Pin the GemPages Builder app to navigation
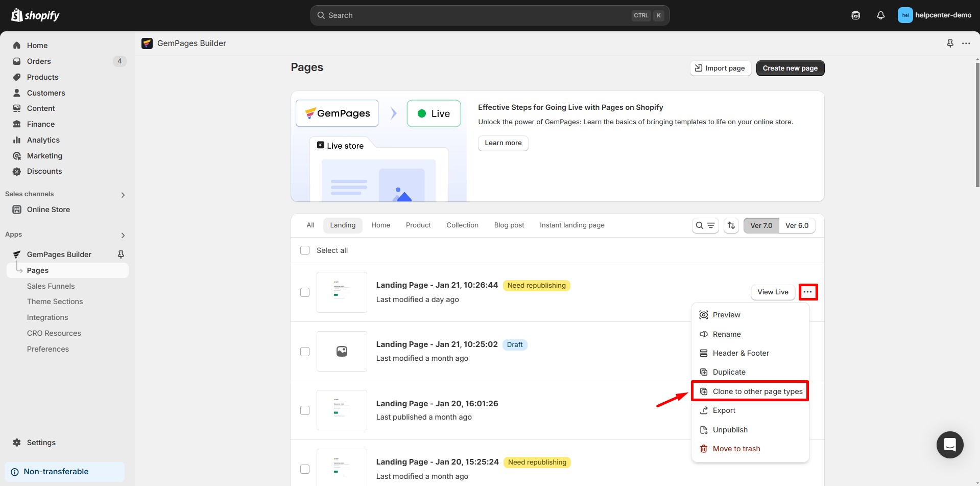 tap(950, 43)
